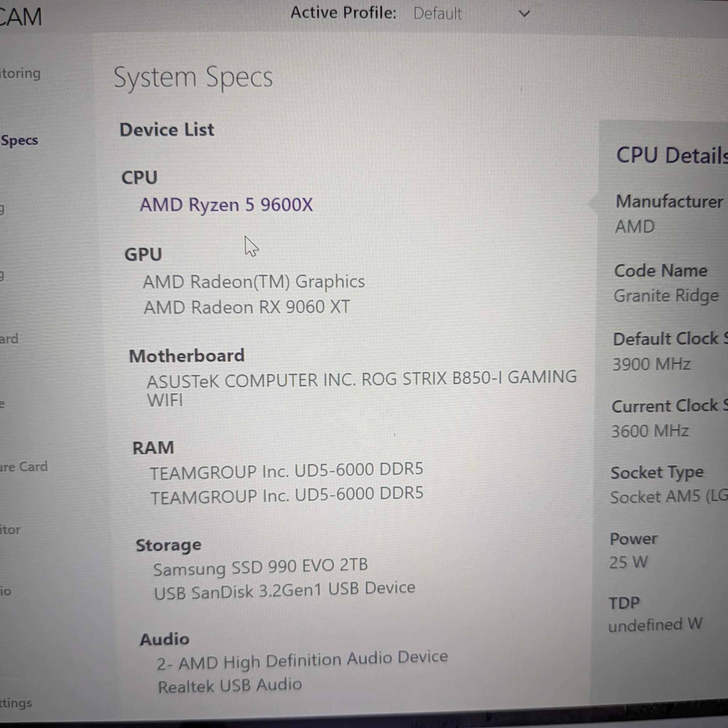728x728 pixels.
Task: Click the GPU category heading
Action: [143, 255]
